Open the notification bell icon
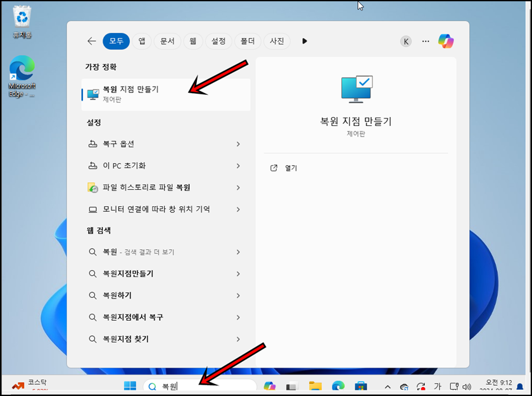Image resolution: width=532 pixels, height=396 pixels. tap(520, 387)
